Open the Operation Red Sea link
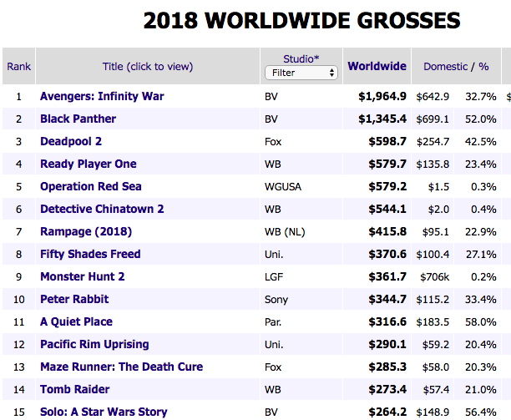This screenshot has width=511, height=420. tap(91, 186)
